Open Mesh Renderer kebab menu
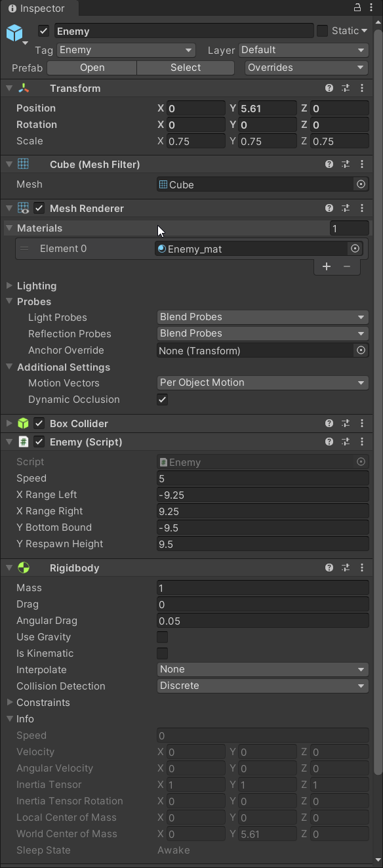The width and height of the screenshot is (383, 868). click(361, 209)
